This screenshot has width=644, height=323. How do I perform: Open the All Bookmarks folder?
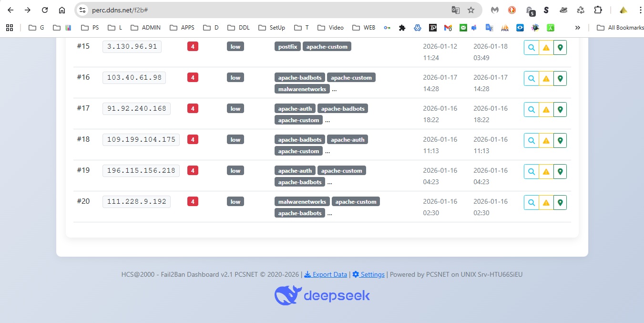click(x=620, y=28)
